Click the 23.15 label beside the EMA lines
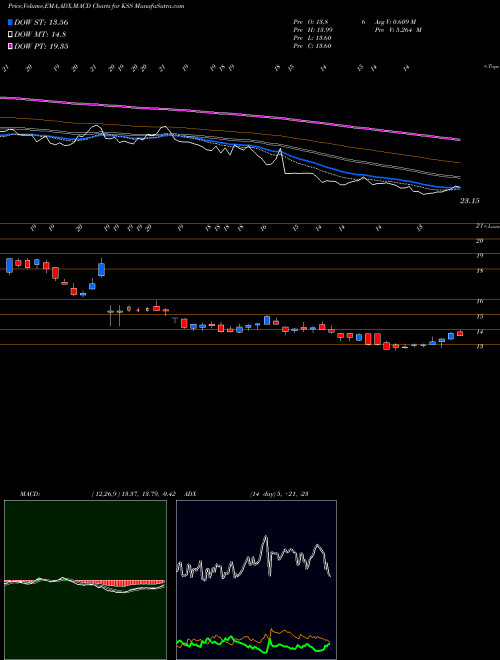This screenshot has width=500, height=660. [x=469, y=201]
